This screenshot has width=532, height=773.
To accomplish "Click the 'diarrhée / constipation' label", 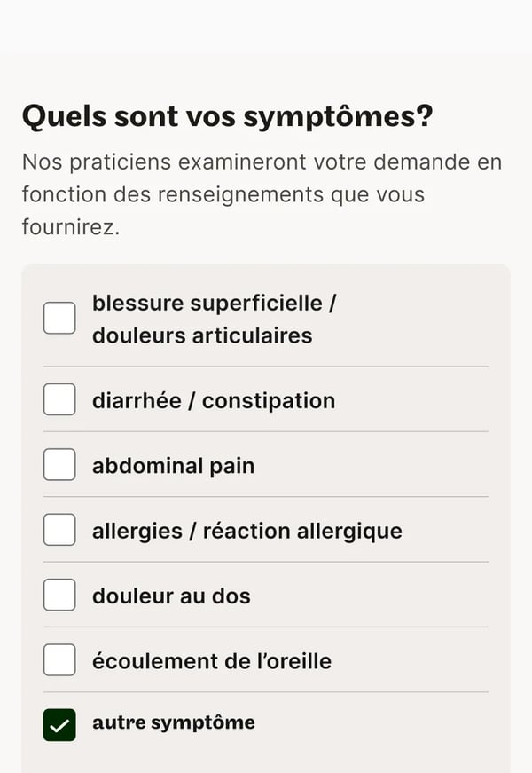I will [214, 400].
